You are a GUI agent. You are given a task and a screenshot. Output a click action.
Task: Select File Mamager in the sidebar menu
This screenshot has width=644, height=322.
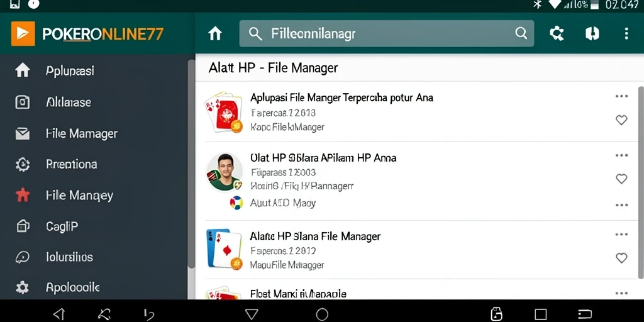point(82,133)
